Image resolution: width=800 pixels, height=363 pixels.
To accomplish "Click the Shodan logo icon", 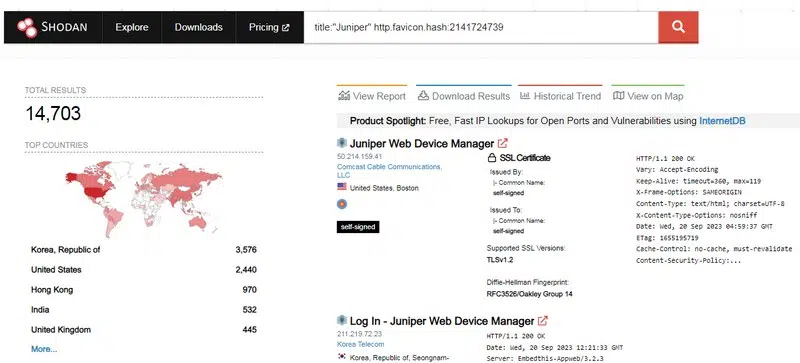I will pos(27,28).
